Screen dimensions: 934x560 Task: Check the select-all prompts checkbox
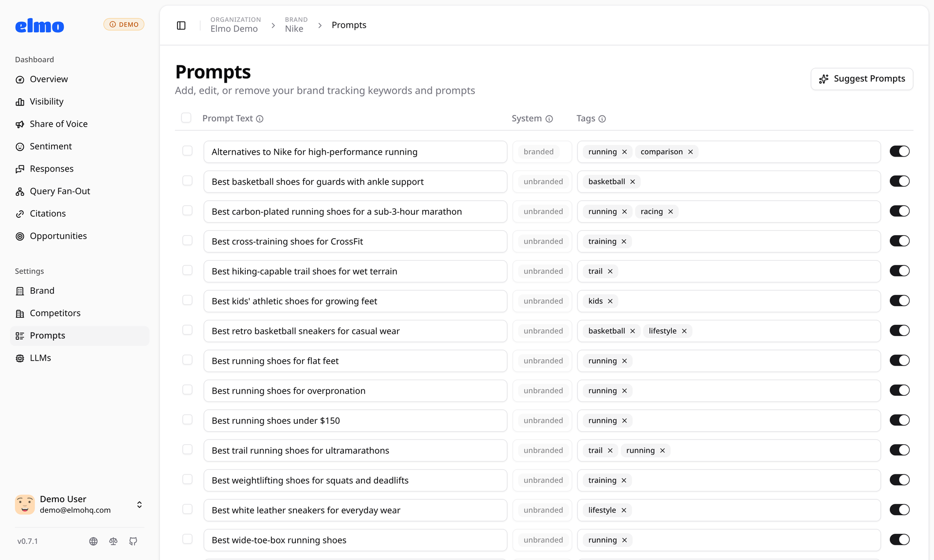click(x=186, y=118)
